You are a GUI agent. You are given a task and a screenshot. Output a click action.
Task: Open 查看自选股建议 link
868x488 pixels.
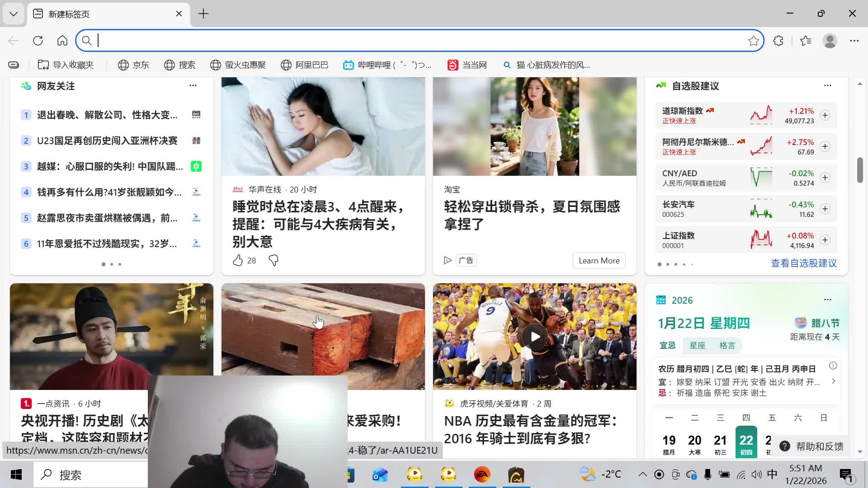(x=803, y=263)
